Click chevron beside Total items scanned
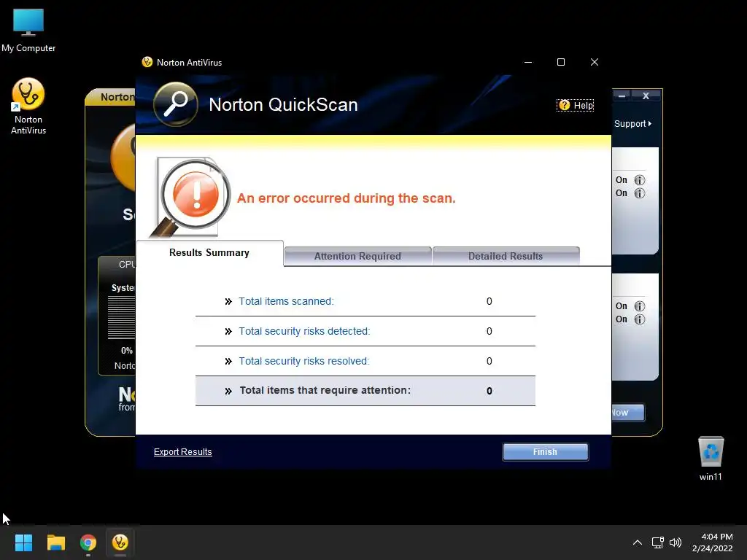747x560 pixels. (228, 301)
